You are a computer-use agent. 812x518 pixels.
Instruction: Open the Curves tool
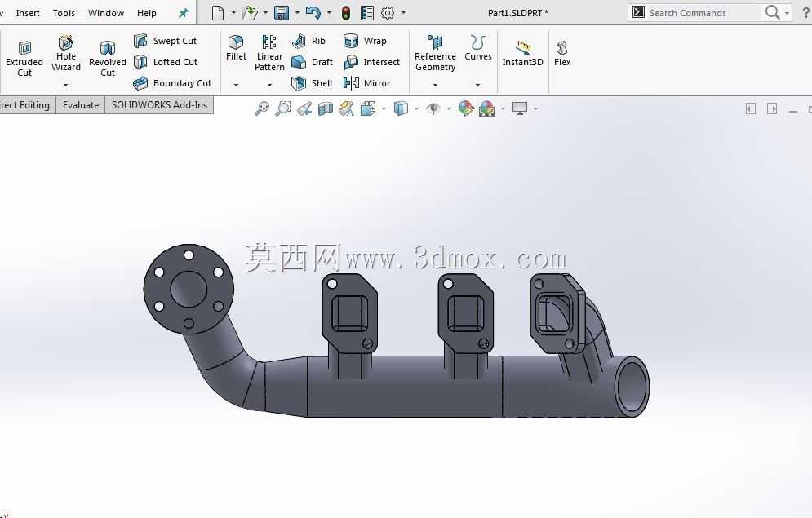[x=478, y=49]
